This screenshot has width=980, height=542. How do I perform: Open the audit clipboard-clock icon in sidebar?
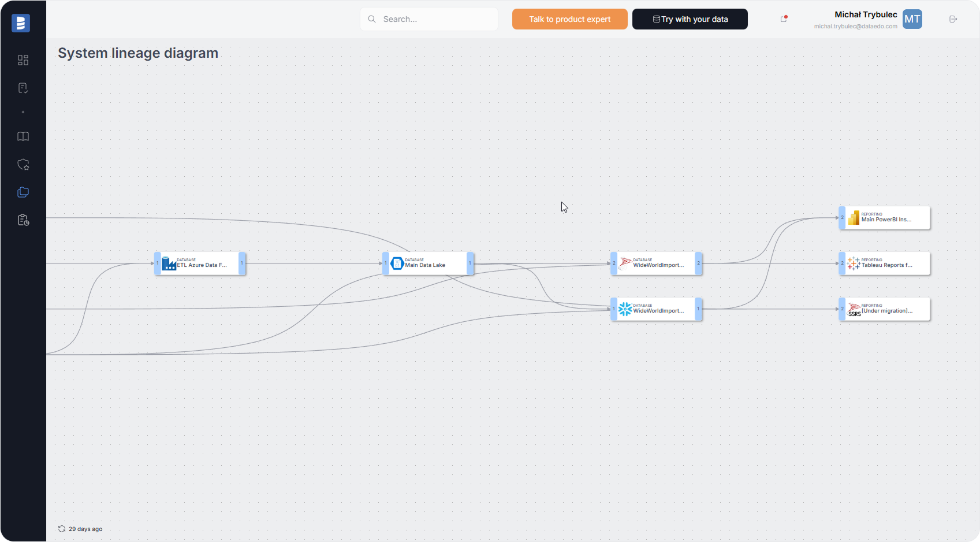[23, 220]
